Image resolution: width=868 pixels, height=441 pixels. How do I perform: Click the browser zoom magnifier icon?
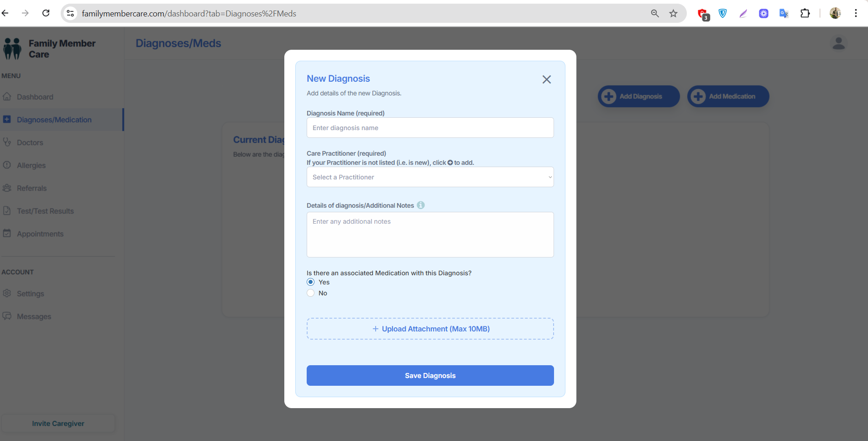[655, 14]
